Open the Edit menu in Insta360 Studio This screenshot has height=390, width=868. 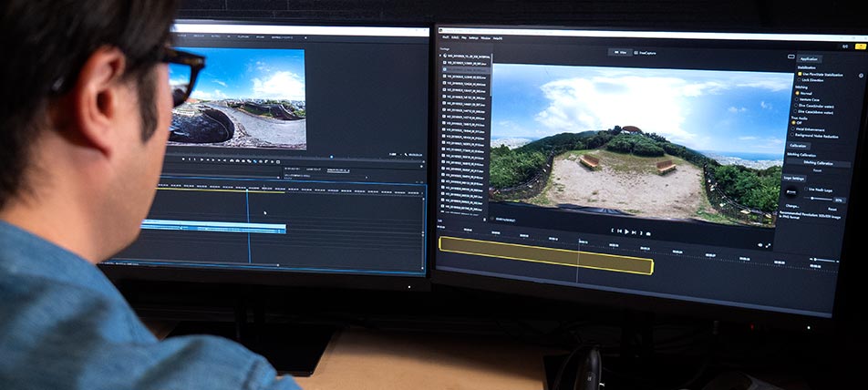[x=455, y=37]
